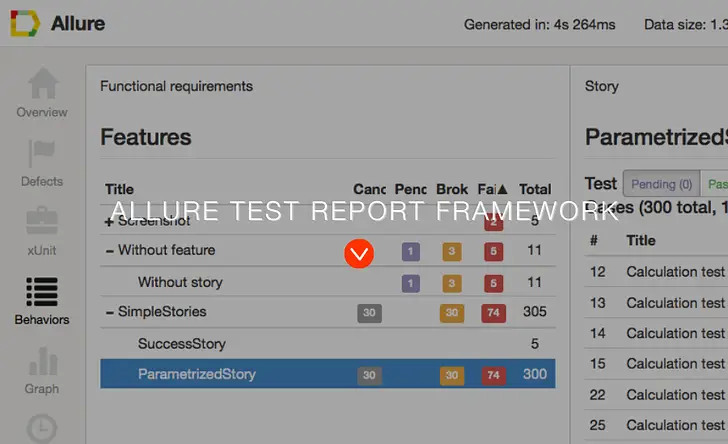Go to the Defects flag icon
The height and width of the screenshot is (444, 728).
pos(42,153)
